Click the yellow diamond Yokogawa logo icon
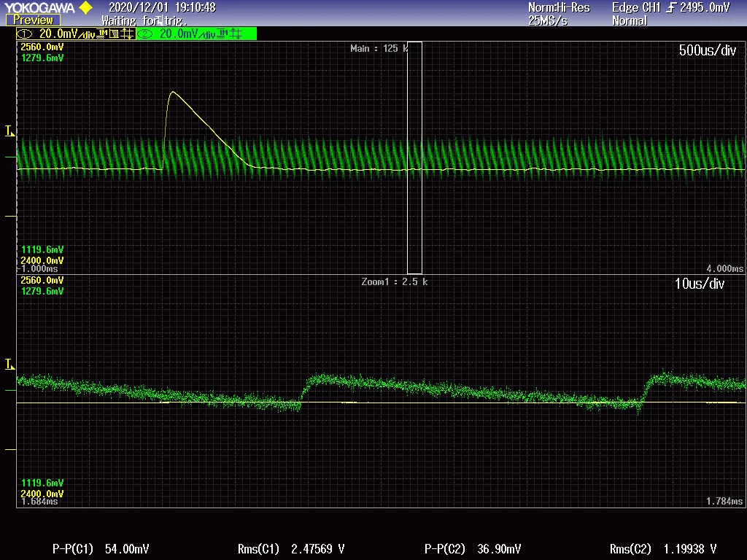The width and height of the screenshot is (747, 560). point(86,7)
